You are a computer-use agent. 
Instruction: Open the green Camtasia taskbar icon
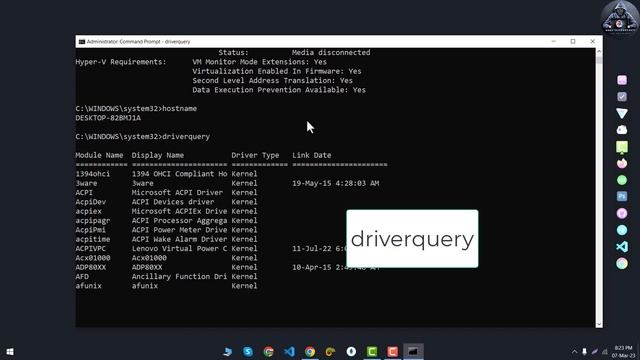[372, 351]
